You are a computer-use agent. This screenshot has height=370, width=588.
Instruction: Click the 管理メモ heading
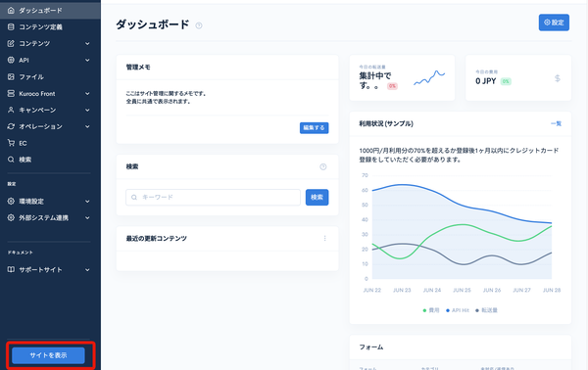click(138, 67)
